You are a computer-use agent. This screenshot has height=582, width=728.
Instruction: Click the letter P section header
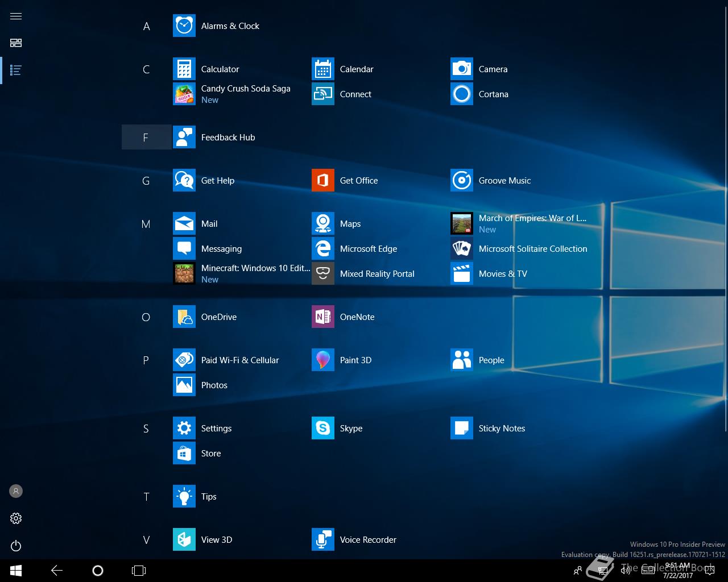146,360
